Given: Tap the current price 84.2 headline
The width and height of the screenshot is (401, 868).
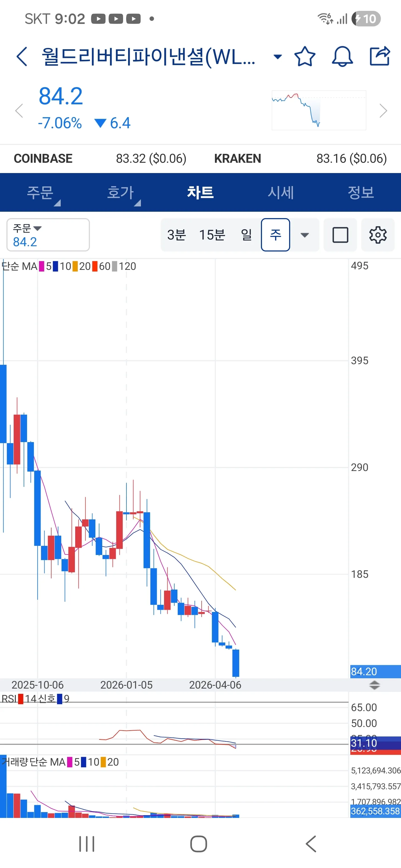Looking at the screenshot, I should coord(61,96).
